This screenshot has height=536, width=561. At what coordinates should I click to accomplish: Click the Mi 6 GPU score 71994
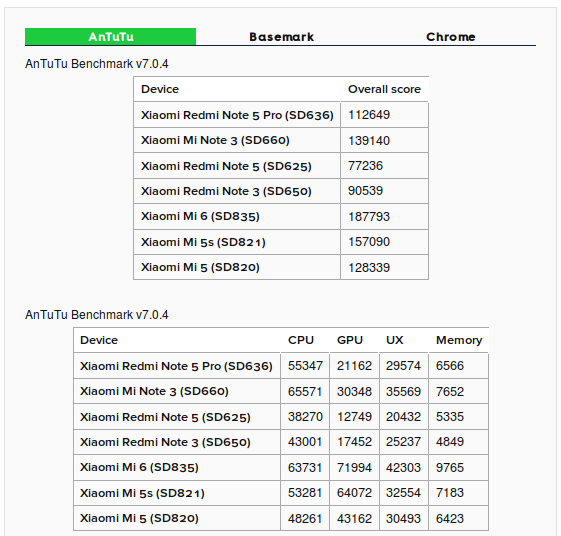(x=354, y=468)
